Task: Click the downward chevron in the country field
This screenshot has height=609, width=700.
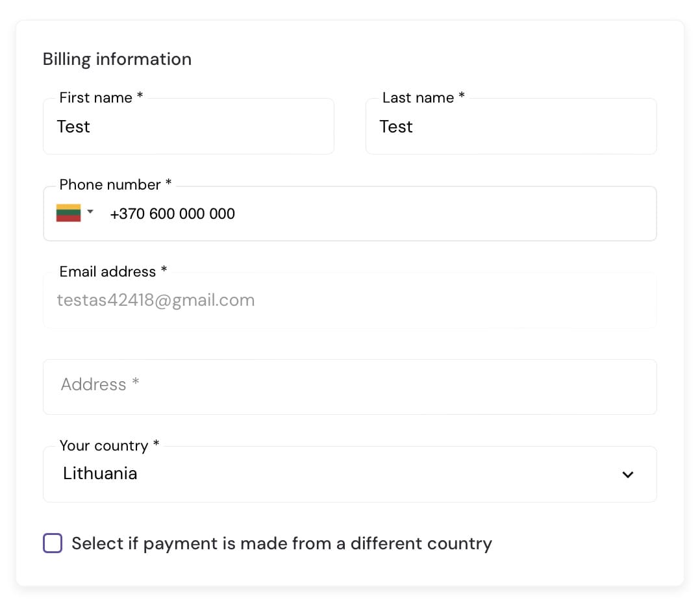Action: 627,475
